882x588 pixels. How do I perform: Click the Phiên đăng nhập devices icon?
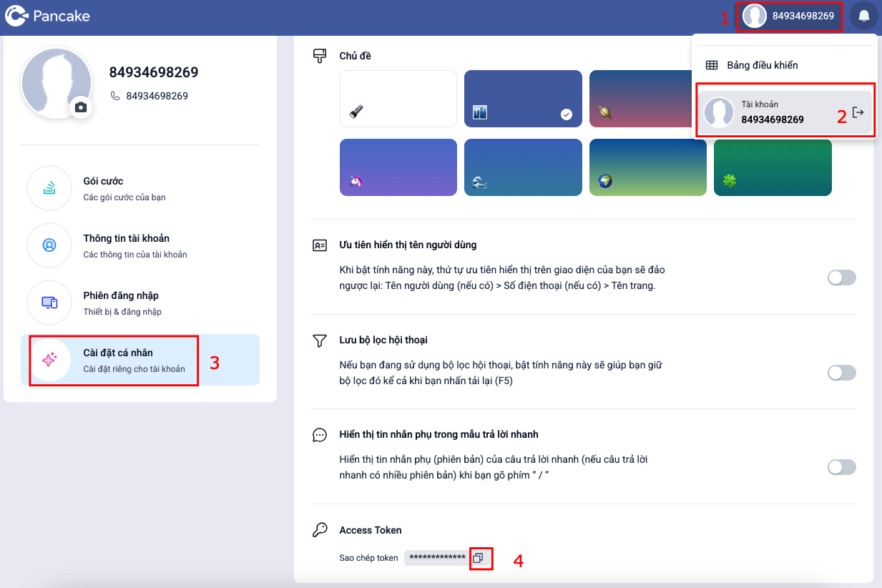click(49, 303)
